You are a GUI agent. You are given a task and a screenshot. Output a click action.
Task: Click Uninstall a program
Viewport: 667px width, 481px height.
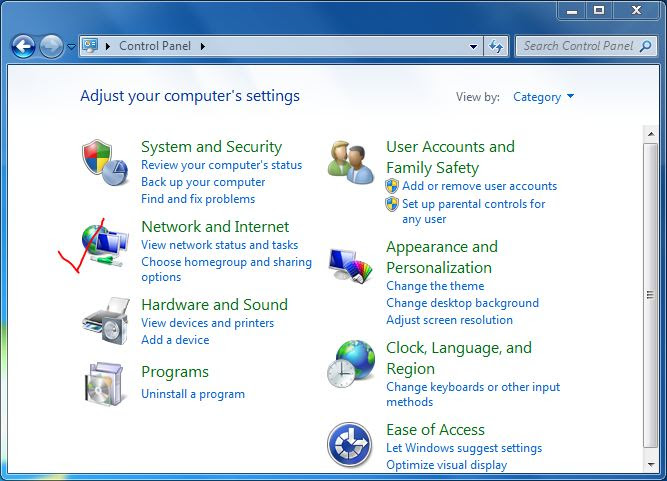[x=193, y=394]
